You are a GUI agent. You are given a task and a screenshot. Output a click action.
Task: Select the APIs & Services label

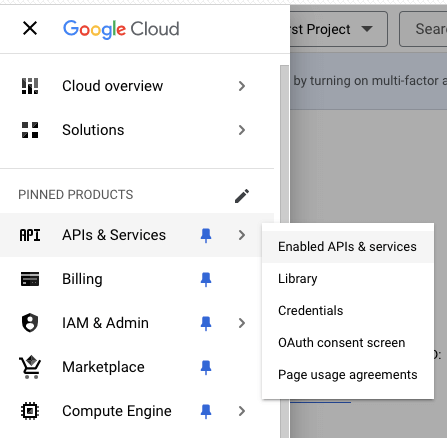[x=114, y=235]
